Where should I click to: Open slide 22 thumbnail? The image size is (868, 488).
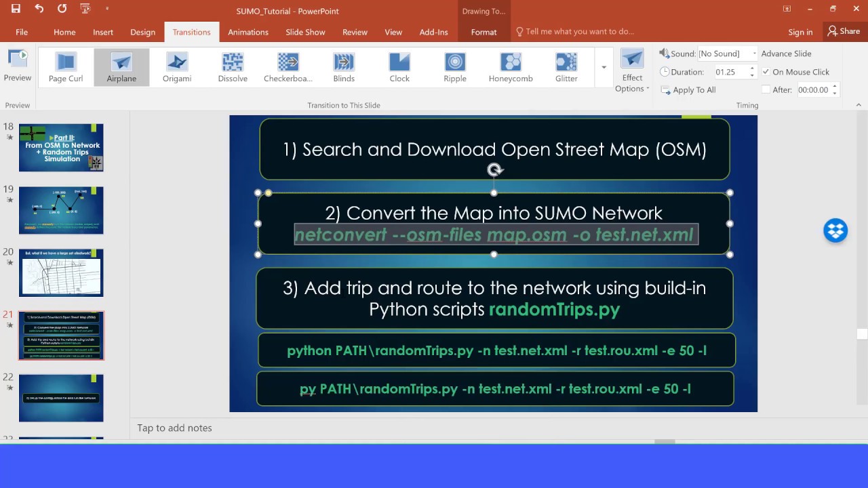pos(61,398)
